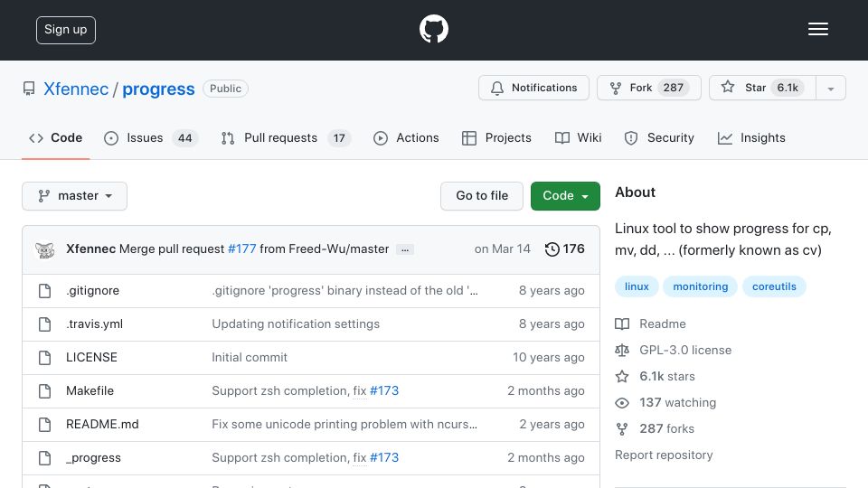Open the Makefile file
The image size is (868, 488).
point(90,390)
